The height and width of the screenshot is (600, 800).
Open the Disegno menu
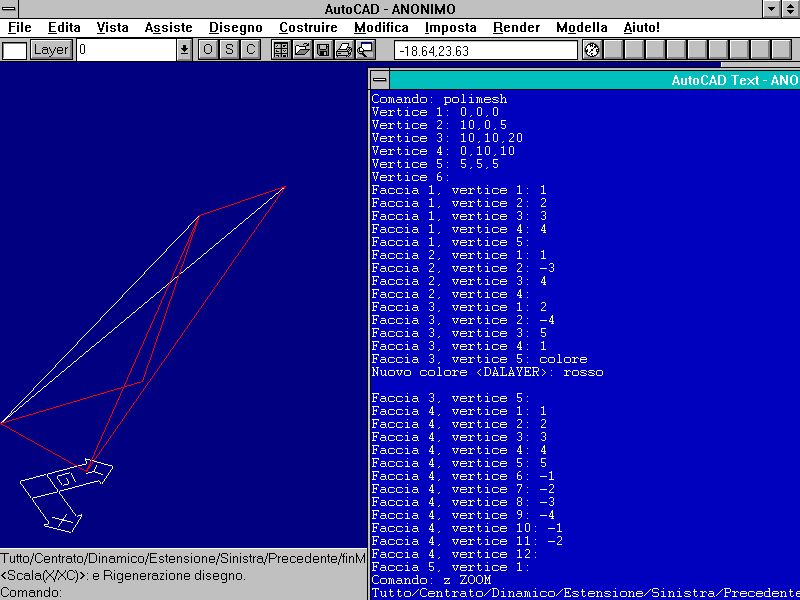(236, 27)
